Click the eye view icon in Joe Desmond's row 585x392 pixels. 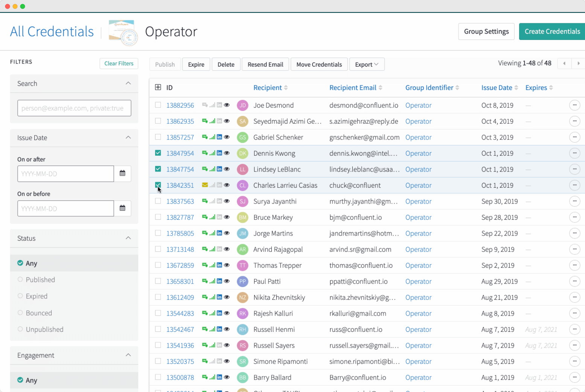point(227,105)
